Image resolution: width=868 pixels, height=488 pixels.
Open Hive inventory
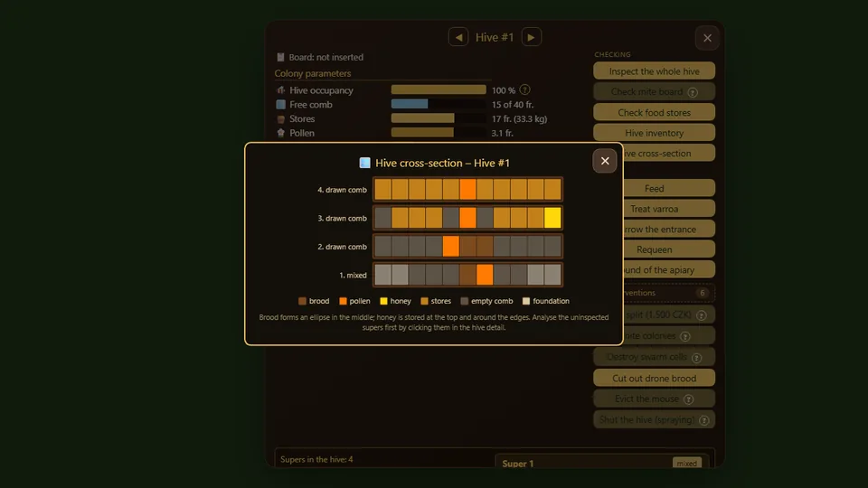[x=654, y=133]
